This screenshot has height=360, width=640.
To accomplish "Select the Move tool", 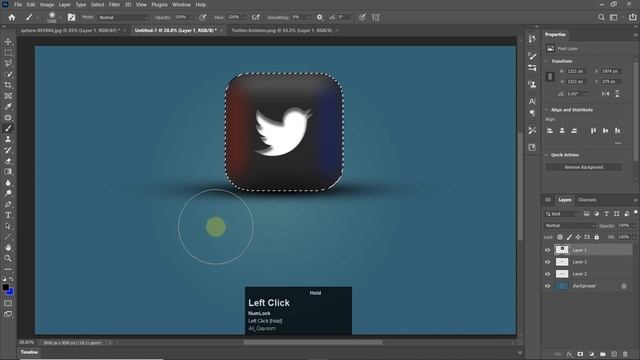I will [x=8, y=42].
